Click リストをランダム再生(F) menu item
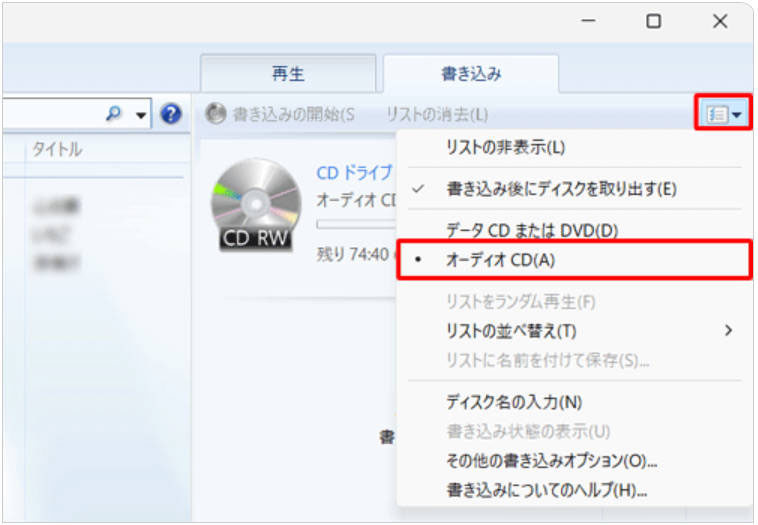This screenshot has height=525, width=758. [x=574, y=302]
